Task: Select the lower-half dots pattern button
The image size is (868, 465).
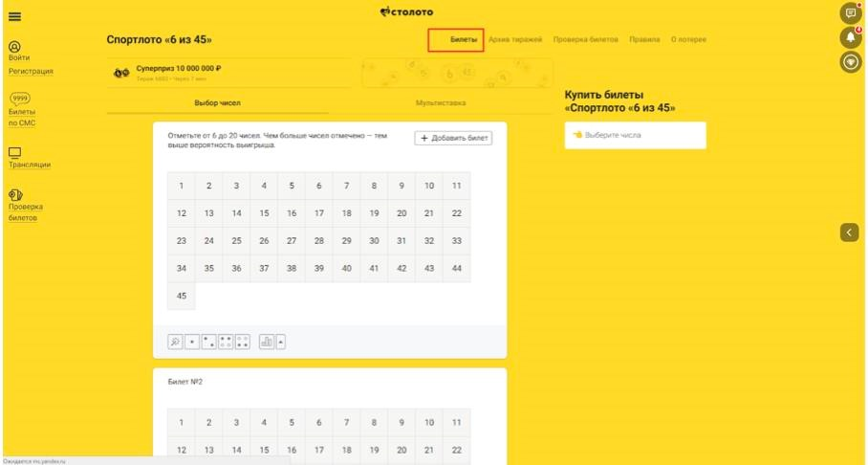Action: (243, 342)
